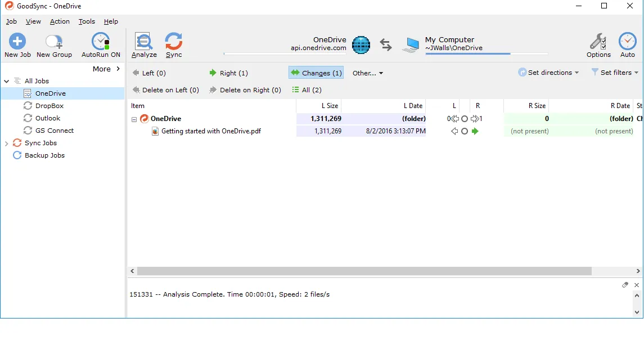Click the OneDrive folder icon in item list
Viewport: 644px width, 345px height.
pos(144,118)
